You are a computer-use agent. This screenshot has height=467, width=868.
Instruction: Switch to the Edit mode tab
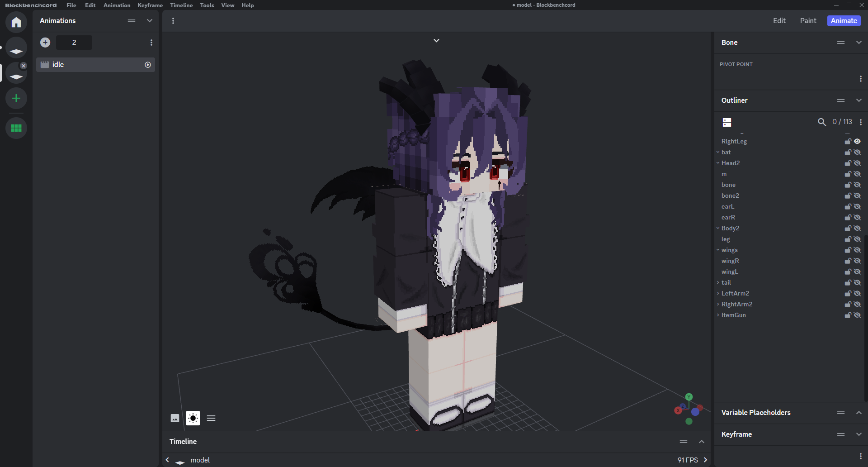coord(779,21)
